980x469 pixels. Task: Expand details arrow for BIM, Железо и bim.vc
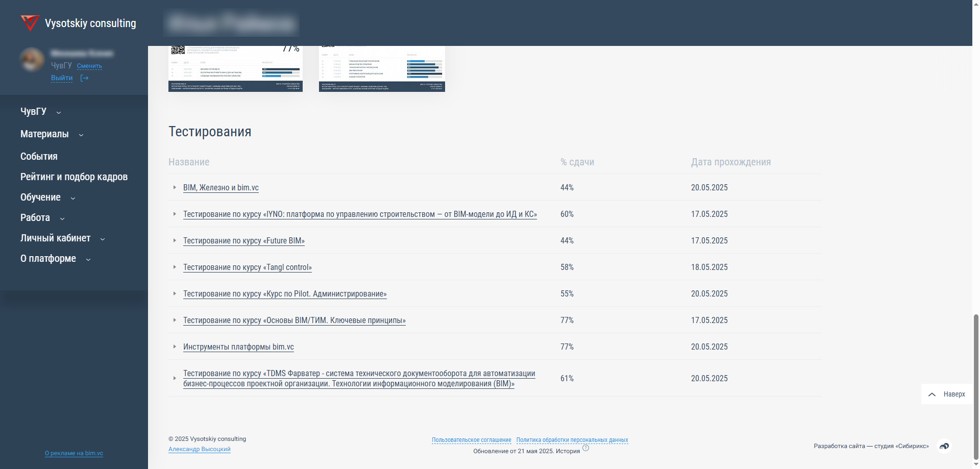[x=175, y=188]
